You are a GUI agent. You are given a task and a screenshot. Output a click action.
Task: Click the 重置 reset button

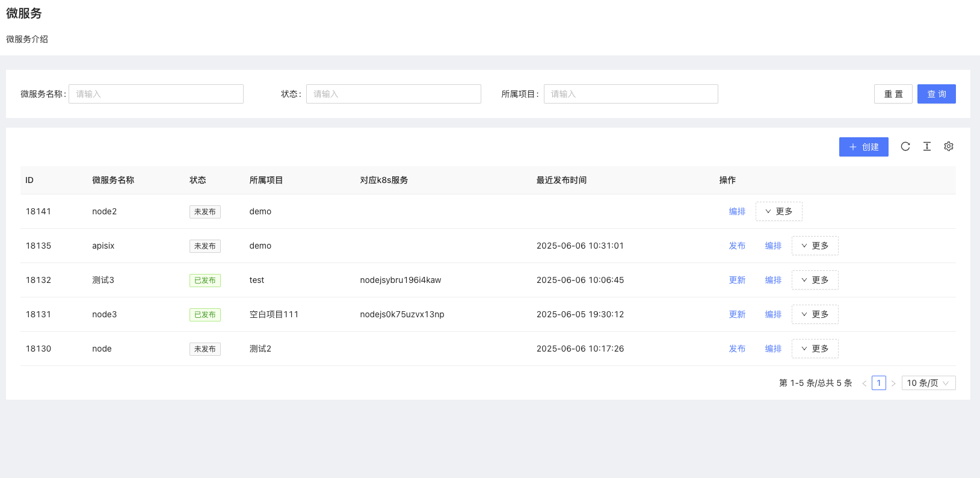pos(893,94)
